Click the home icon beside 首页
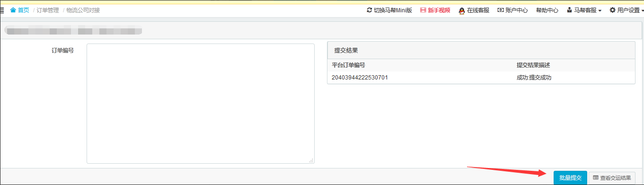 coord(13,10)
